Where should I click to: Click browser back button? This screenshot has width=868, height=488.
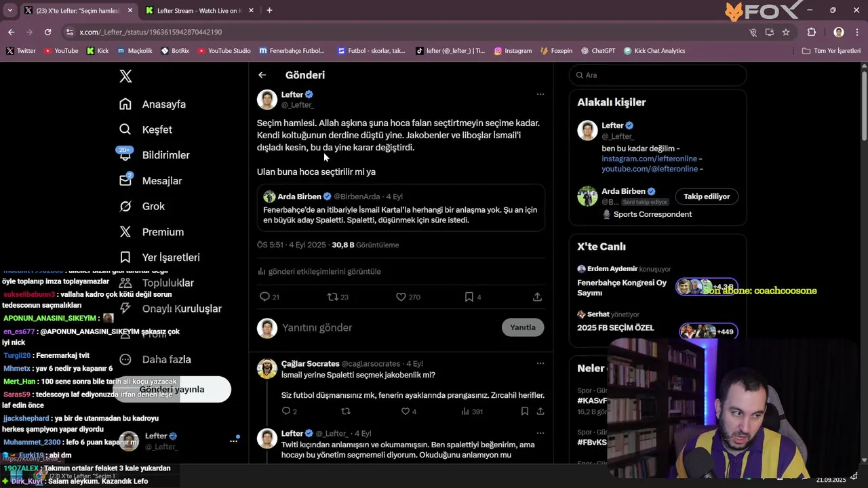[x=11, y=32]
